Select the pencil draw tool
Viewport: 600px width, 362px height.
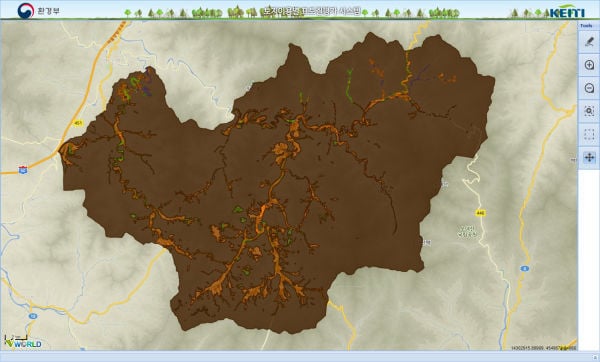589,41
